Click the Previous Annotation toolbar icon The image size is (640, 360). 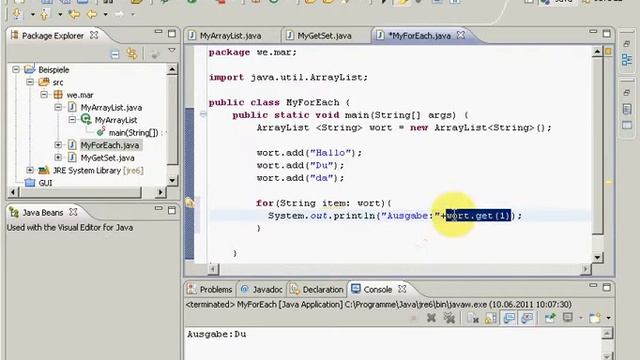44,14
